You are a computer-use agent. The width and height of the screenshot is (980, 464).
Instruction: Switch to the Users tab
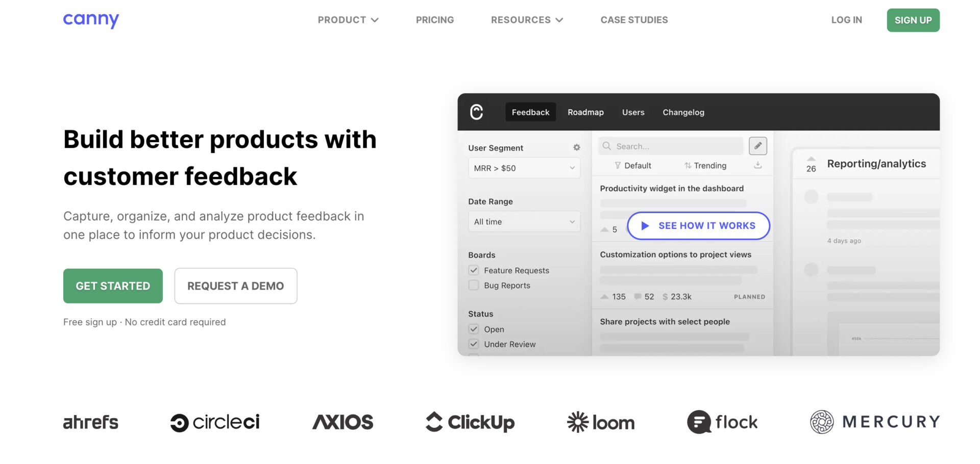pos(633,112)
